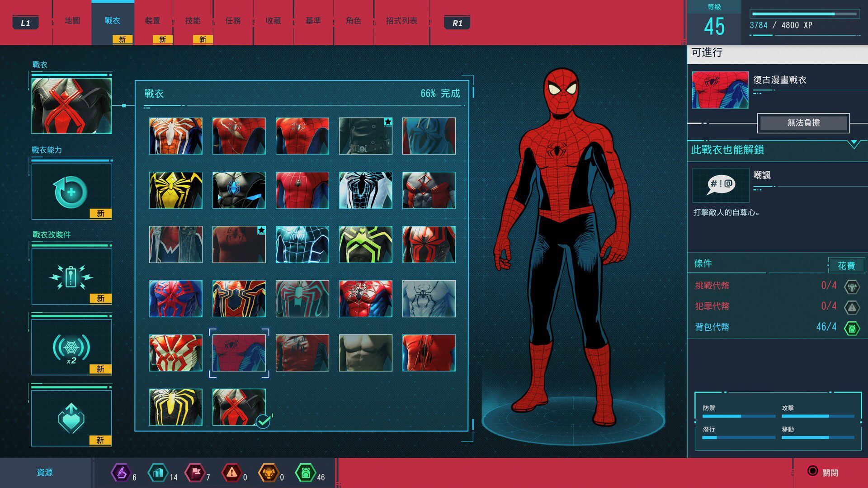The height and width of the screenshot is (488, 868).
Task: Open the battery discharge suit mod slot
Action: coord(71,277)
